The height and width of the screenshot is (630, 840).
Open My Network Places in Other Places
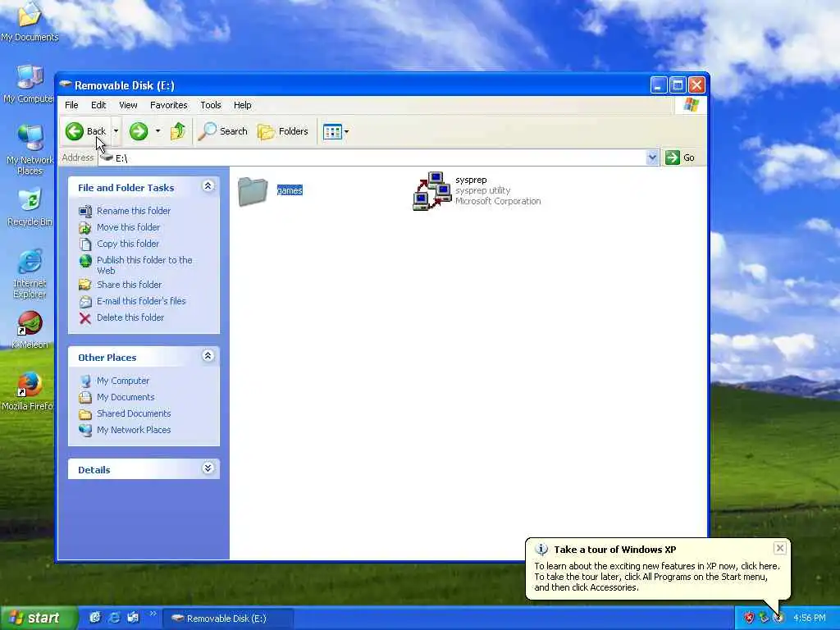pyautogui.click(x=134, y=430)
